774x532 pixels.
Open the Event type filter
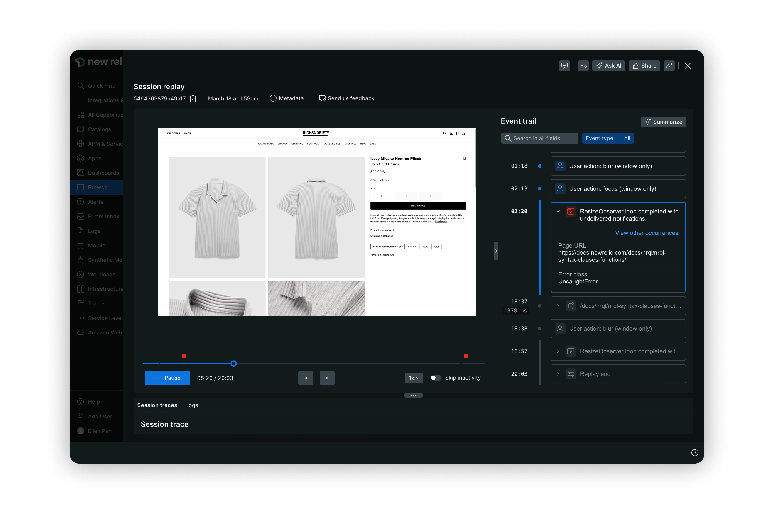click(x=607, y=138)
